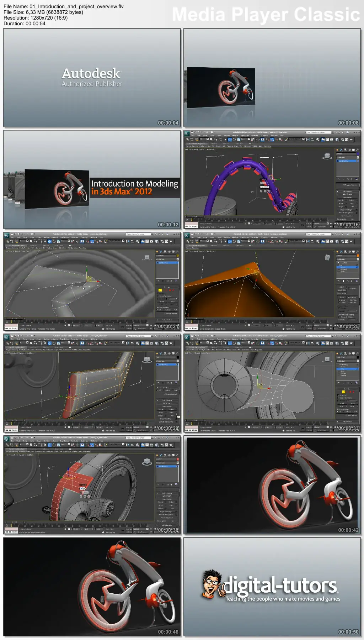
Task: Click the Mirror icon in the 00:00:16 frame toolbar
Action: 308,139
